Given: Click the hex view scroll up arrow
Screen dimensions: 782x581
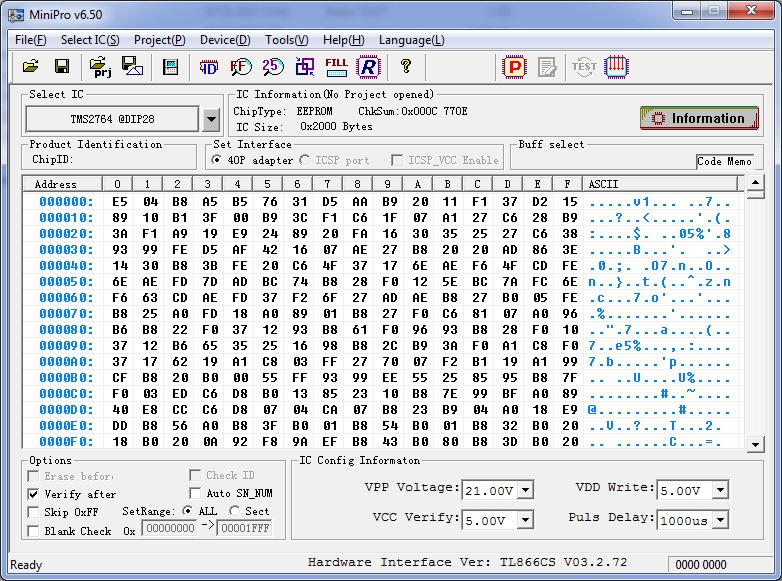Looking at the screenshot, I should (x=755, y=183).
